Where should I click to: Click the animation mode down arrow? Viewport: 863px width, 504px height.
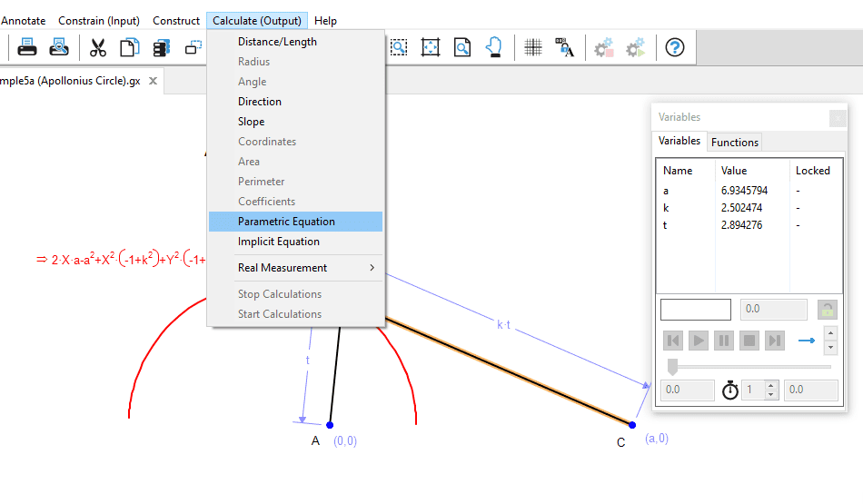pos(830,348)
